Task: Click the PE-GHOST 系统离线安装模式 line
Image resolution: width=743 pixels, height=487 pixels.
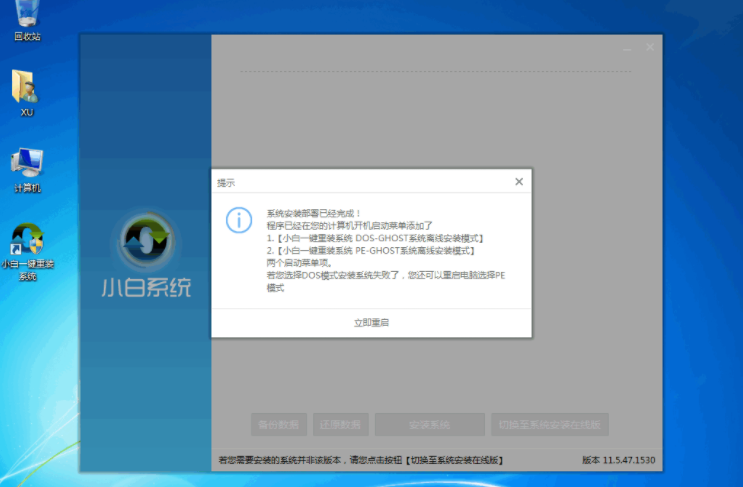Action: click(371, 250)
